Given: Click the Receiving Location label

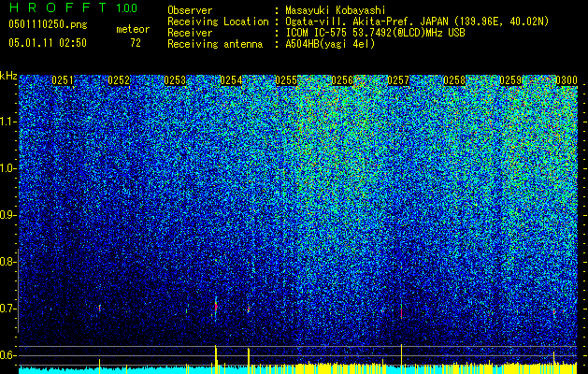Looking at the screenshot, I should point(218,22).
